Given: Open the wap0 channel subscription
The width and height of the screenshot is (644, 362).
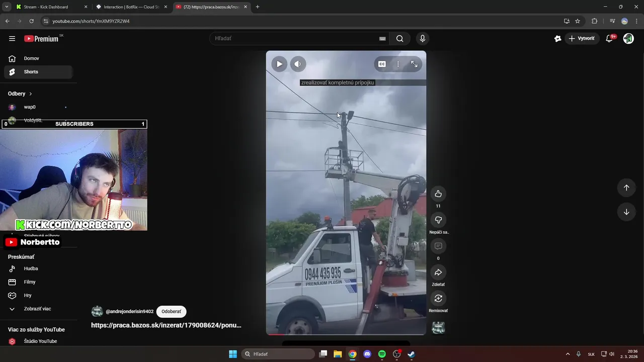Looking at the screenshot, I should [38, 107].
